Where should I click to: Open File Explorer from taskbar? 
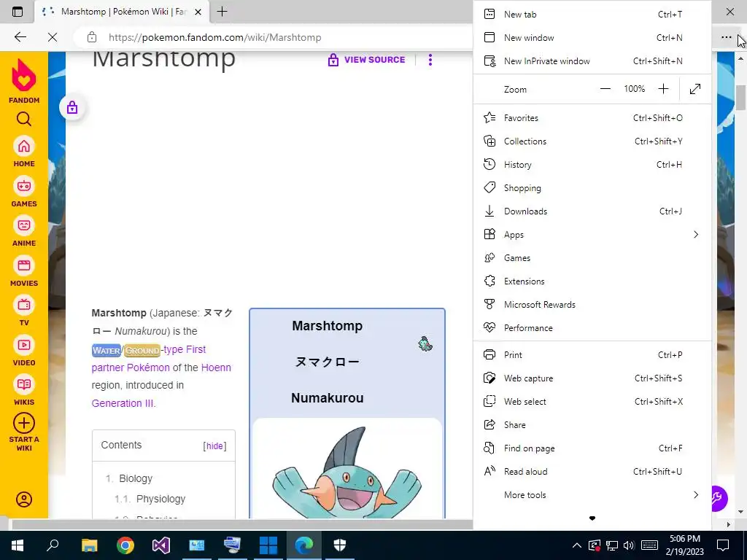click(89, 545)
